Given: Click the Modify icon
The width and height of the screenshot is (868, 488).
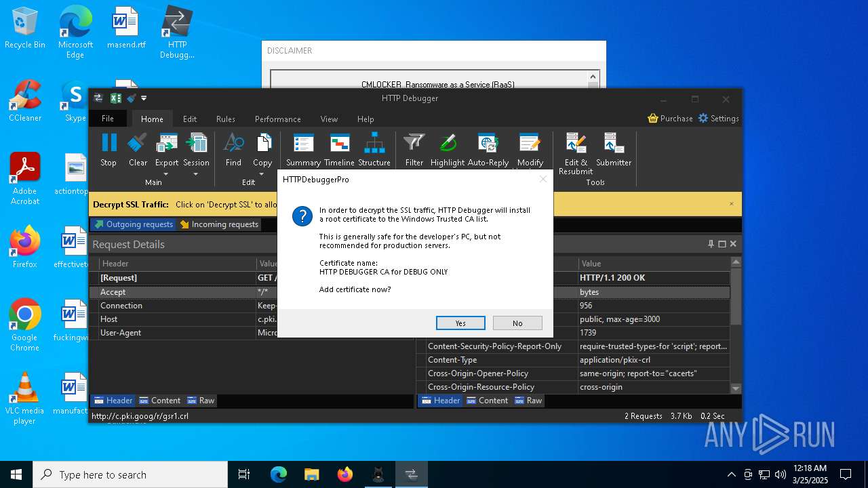Looking at the screenshot, I should [x=530, y=143].
